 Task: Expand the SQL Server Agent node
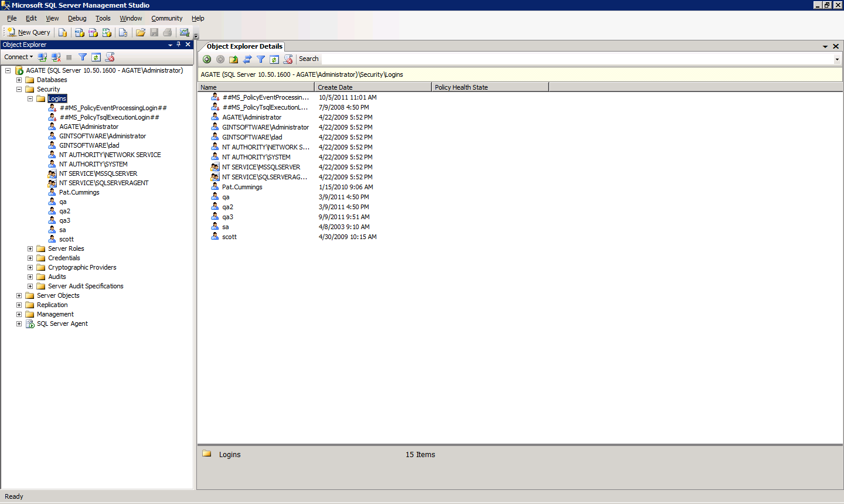point(19,323)
